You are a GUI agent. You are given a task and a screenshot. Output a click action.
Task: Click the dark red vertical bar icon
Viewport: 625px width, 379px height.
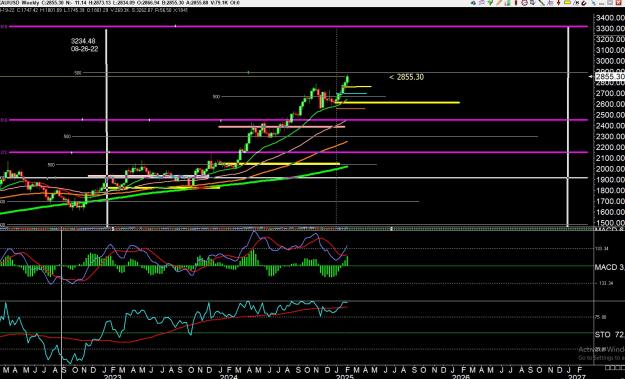coord(516,3)
